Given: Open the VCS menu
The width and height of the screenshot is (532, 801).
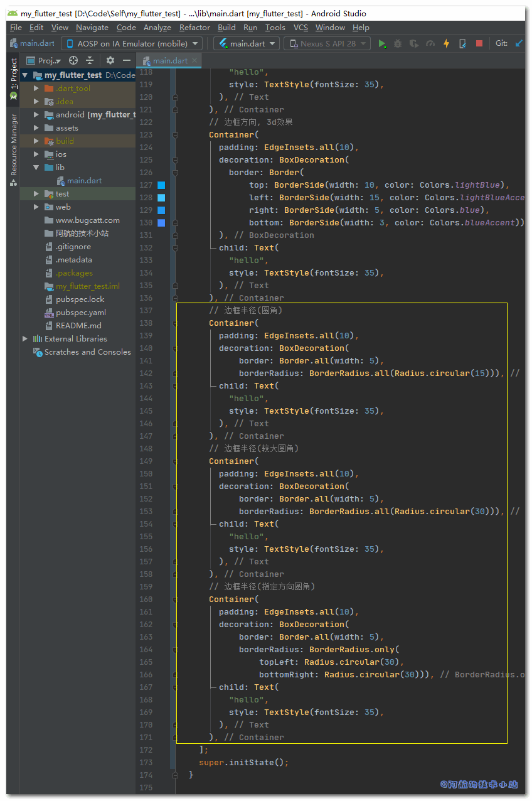Looking at the screenshot, I should tap(301, 28).
